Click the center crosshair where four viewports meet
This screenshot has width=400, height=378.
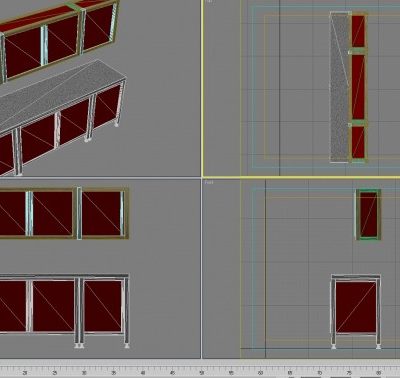tap(201, 178)
